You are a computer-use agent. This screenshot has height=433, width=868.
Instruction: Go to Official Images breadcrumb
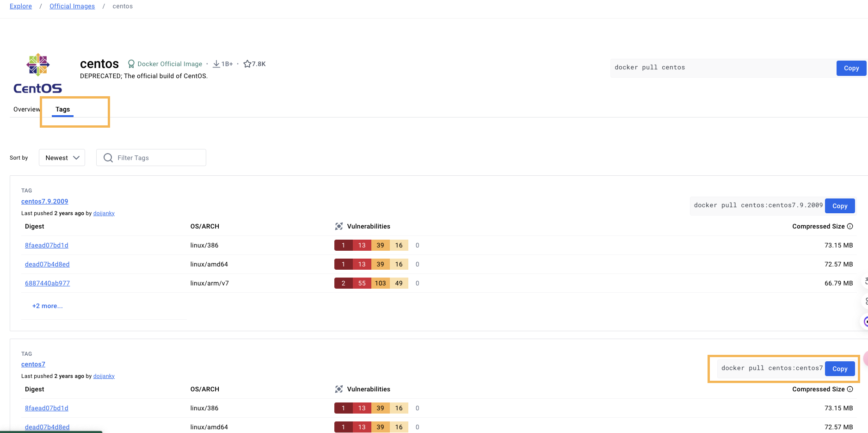[72, 6]
